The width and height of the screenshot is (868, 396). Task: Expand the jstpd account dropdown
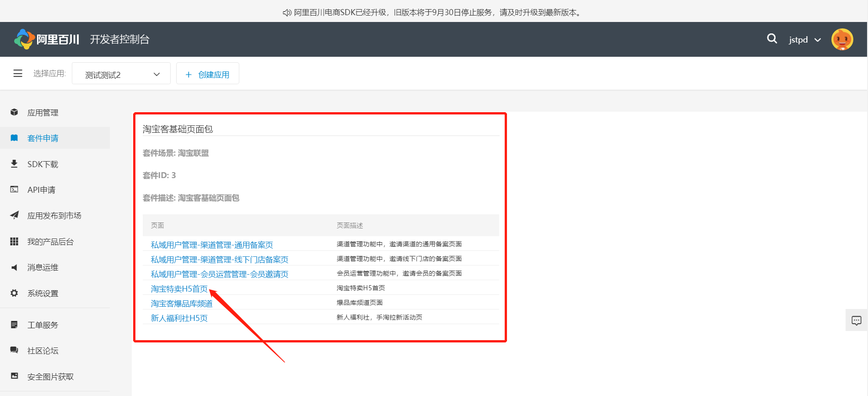(x=805, y=40)
